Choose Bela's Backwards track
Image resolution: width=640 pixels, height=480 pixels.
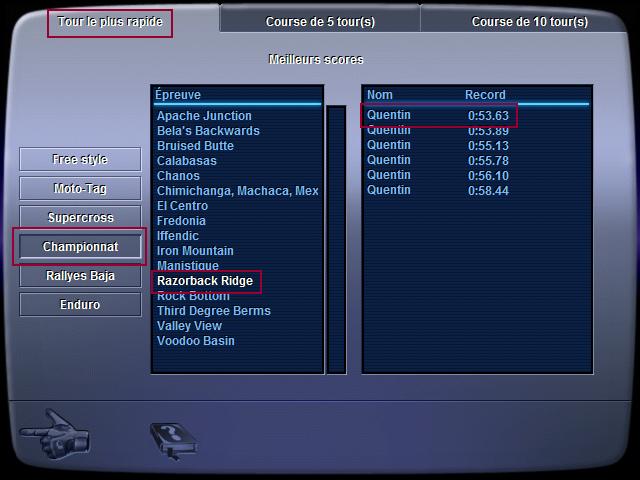pyautogui.click(x=208, y=131)
